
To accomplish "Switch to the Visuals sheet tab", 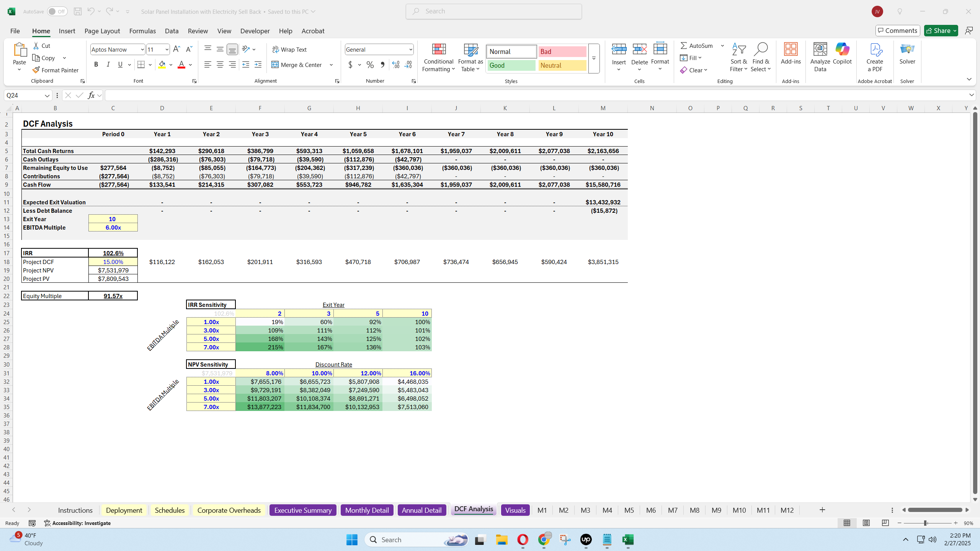I will point(515,510).
